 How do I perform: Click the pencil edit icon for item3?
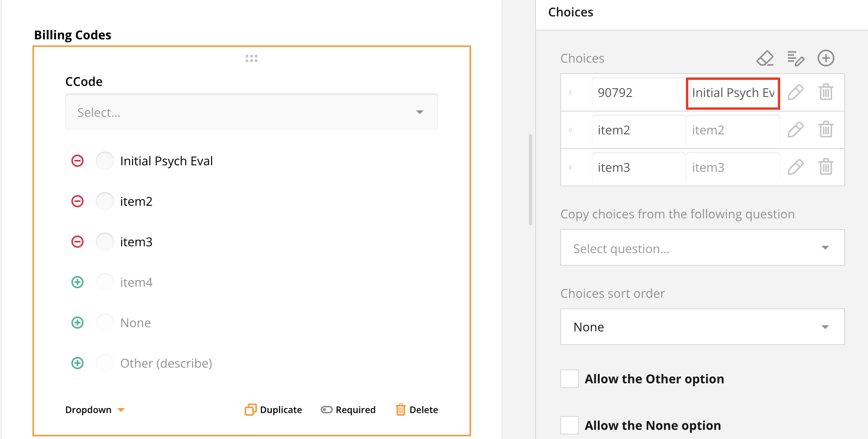pyautogui.click(x=795, y=167)
